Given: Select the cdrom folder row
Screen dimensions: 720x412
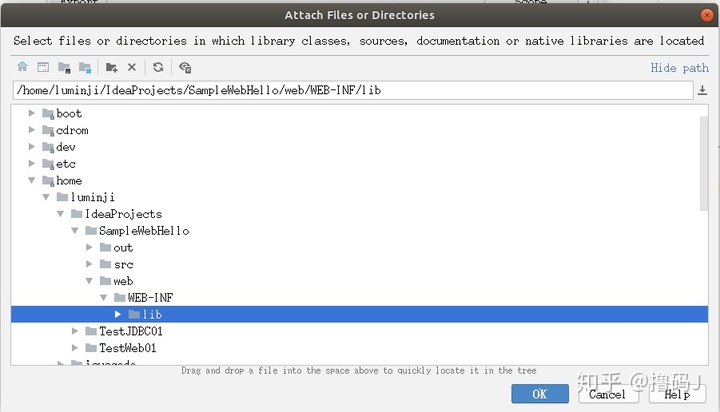Looking at the screenshot, I should (359, 130).
